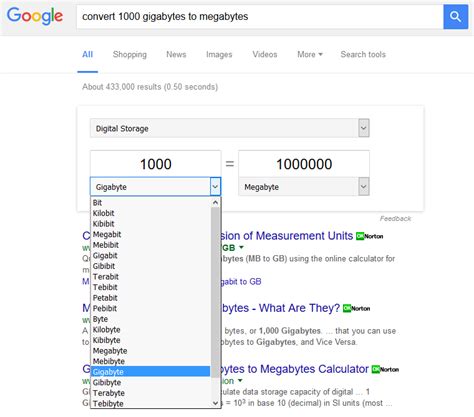Open the 'gabit to GB' sublink
This screenshot has width=474, height=417.
pyautogui.click(x=241, y=282)
